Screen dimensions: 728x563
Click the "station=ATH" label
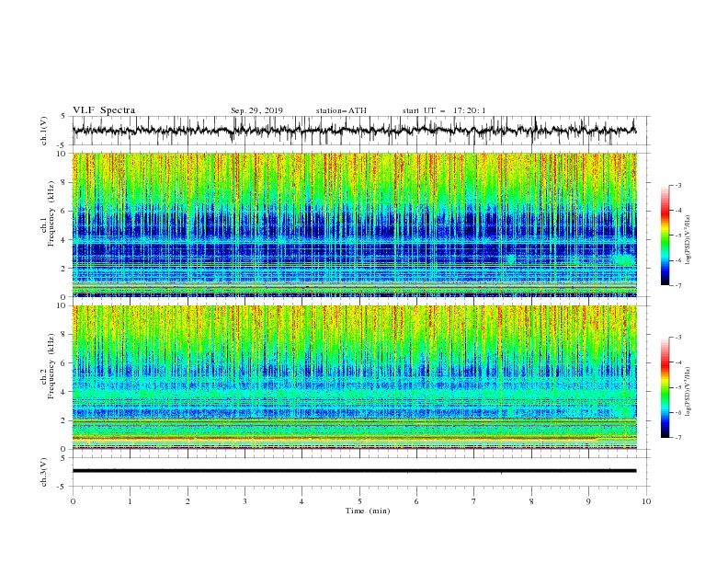click(341, 110)
